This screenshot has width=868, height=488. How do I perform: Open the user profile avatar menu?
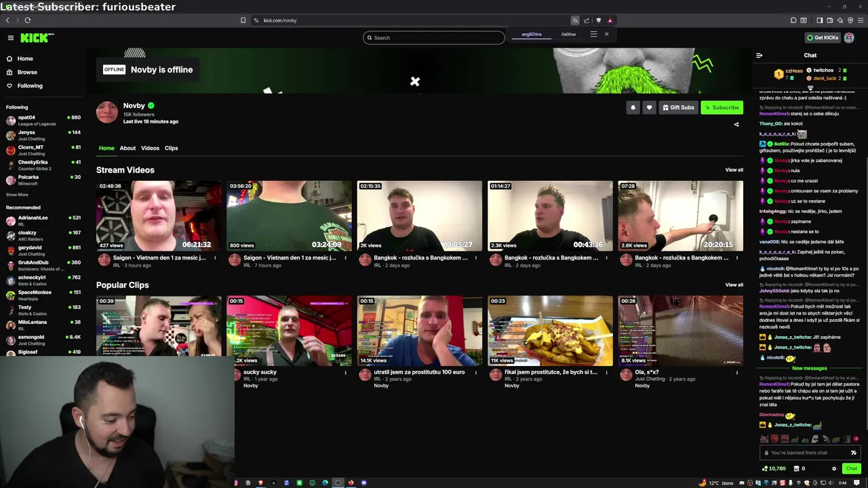[x=849, y=38]
